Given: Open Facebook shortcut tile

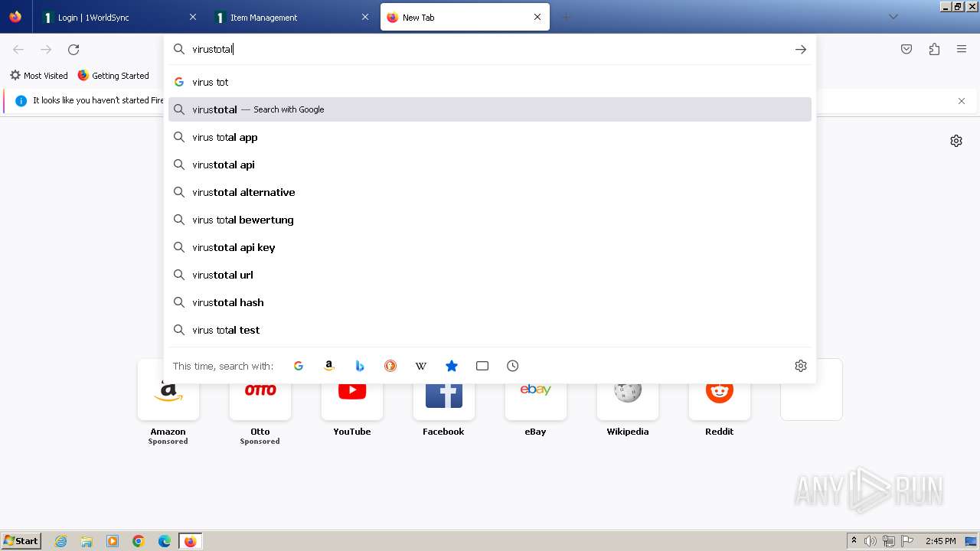Looking at the screenshot, I should pyautogui.click(x=444, y=399).
